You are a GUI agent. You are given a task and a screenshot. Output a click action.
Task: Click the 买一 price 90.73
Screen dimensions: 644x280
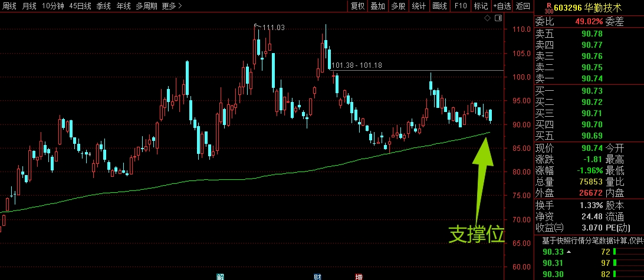click(592, 91)
